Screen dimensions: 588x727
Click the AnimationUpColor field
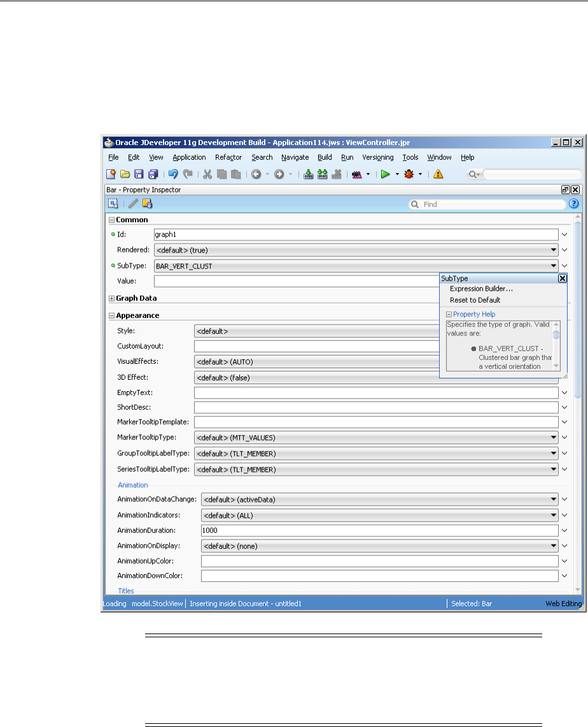379,561
